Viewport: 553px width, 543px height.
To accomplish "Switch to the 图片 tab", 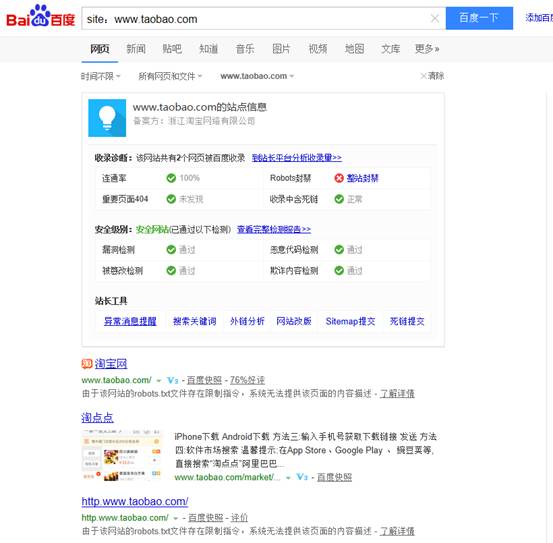I will [x=281, y=49].
